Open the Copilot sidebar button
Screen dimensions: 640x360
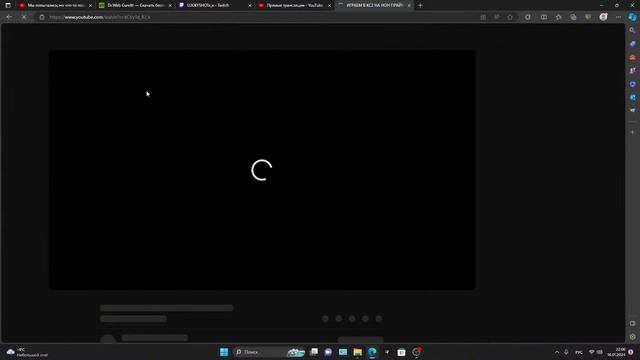tap(632, 17)
